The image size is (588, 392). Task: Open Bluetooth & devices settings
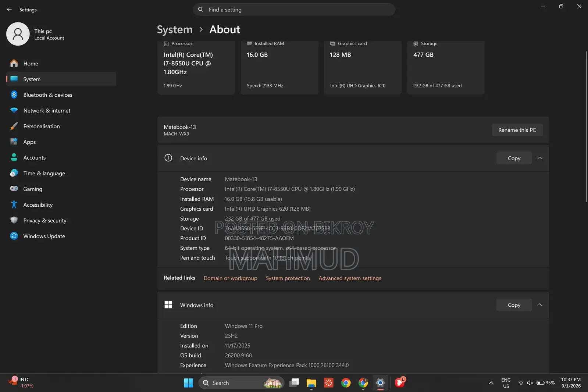[x=61, y=95]
